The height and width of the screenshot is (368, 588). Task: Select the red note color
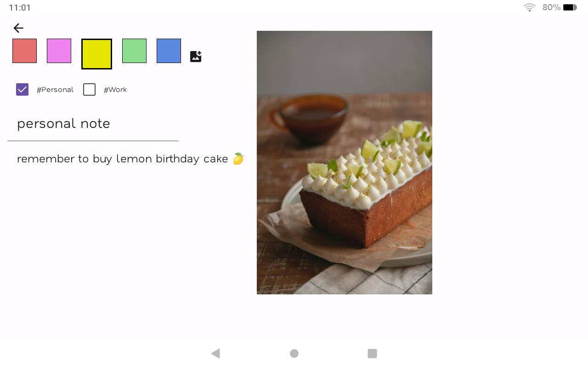point(24,51)
